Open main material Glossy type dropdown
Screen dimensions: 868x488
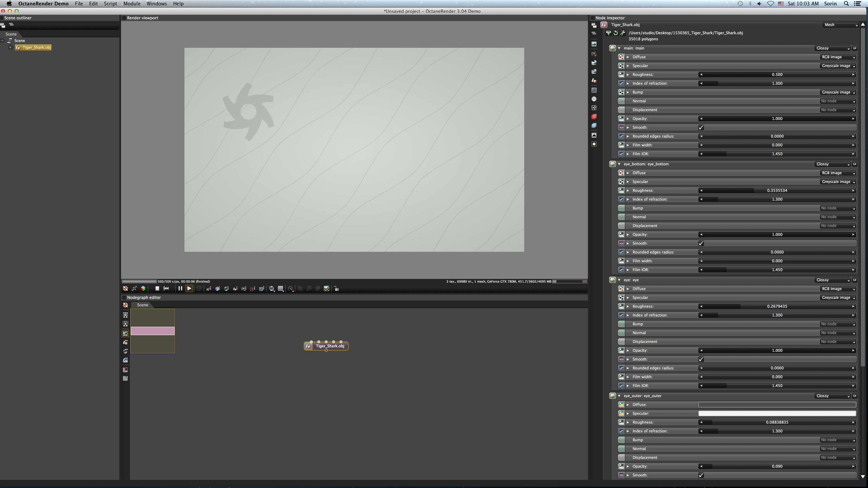click(x=833, y=48)
